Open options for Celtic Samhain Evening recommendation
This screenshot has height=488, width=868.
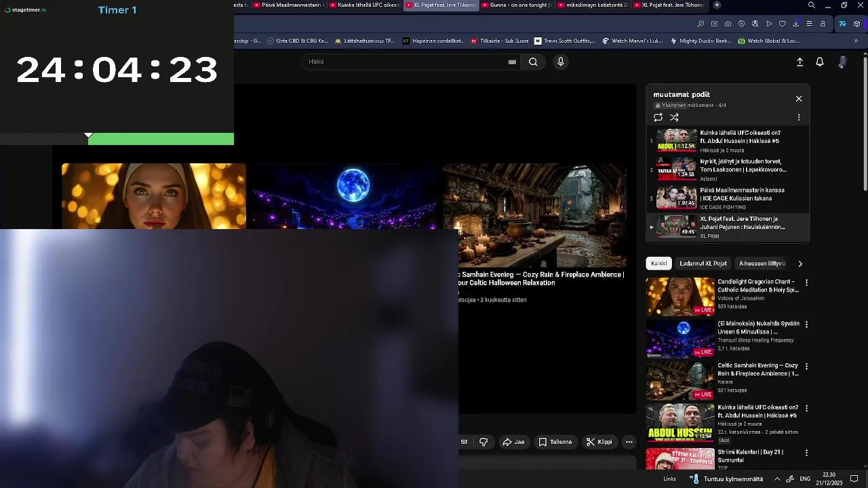pos(806,367)
